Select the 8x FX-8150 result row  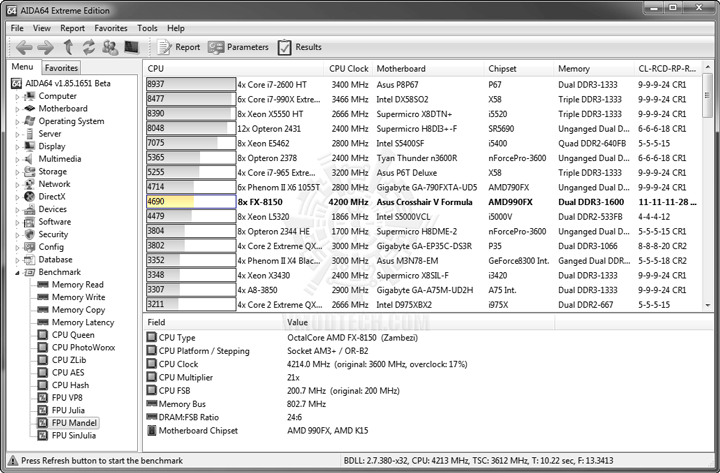point(422,202)
